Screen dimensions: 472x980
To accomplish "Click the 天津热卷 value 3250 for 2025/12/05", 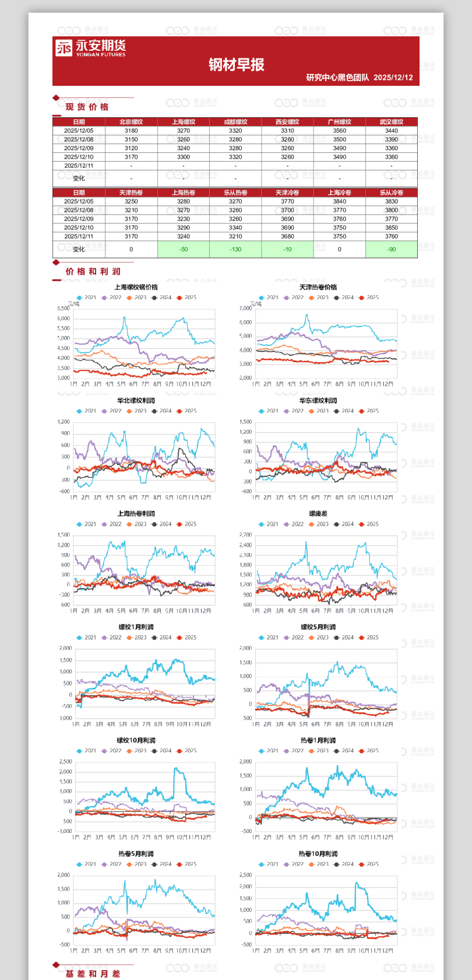I will tap(131, 201).
